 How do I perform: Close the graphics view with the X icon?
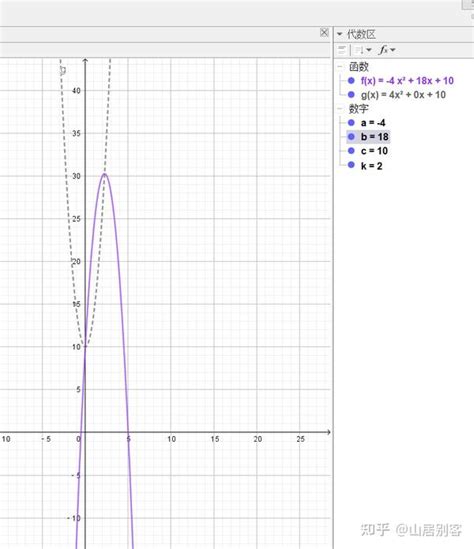[x=324, y=33]
